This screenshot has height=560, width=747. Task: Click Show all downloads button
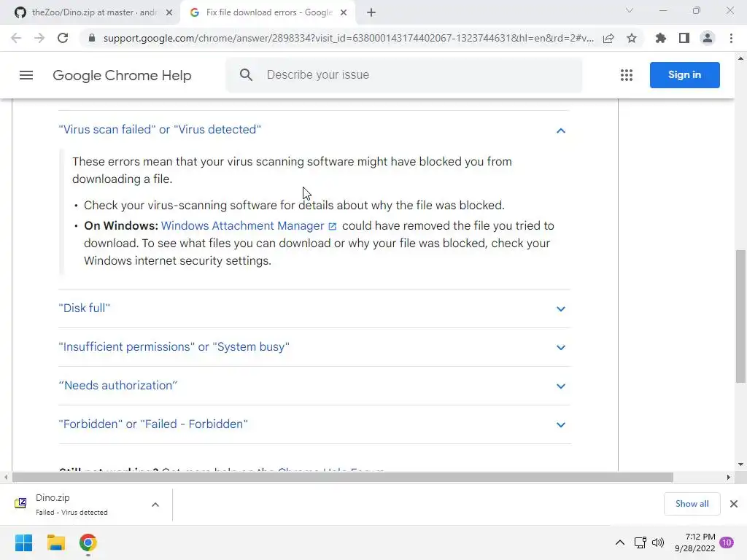point(692,504)
